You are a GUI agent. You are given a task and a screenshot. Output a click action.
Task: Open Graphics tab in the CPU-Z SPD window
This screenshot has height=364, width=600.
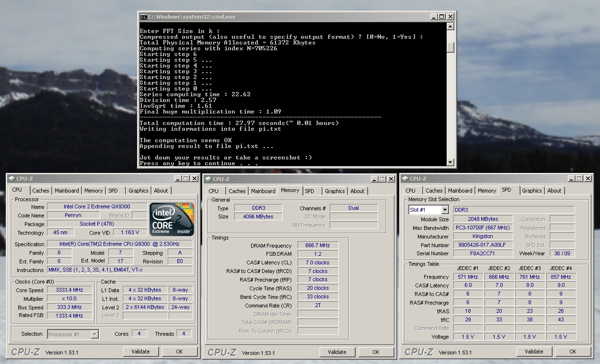[x=532, y=191]
